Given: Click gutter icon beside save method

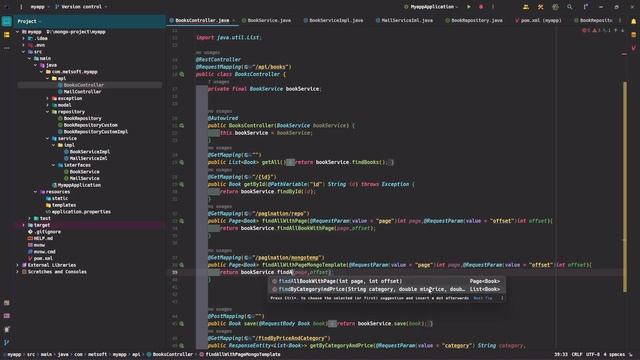Looking at the screenshot, I should pyautogui.click(x=182, y=324).
